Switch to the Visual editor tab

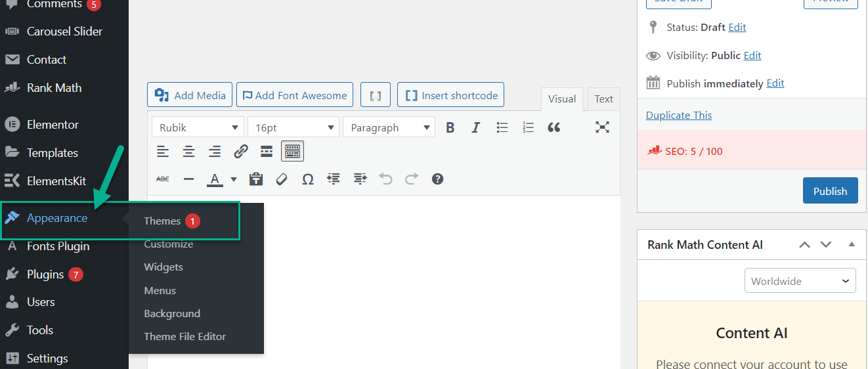pos(562,98)
